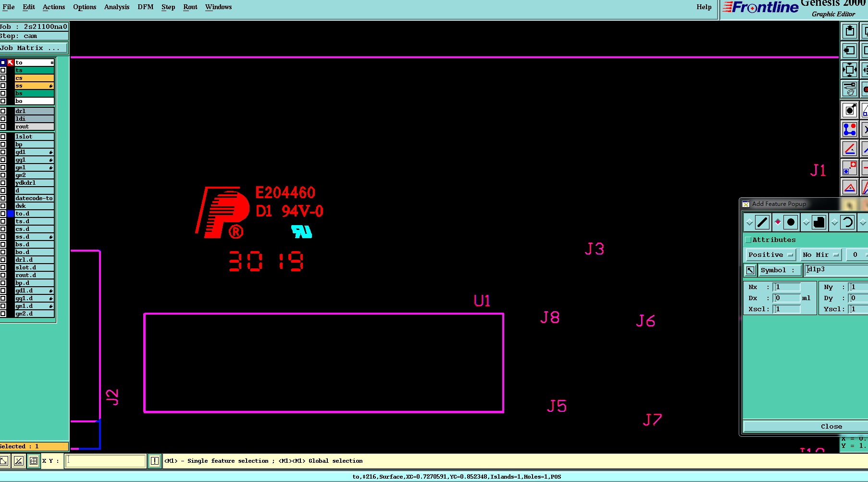Screen dimensions: 868x482
Task: Click the Job Matrix button
Action: pyautogui.click(x=34, y=48)
